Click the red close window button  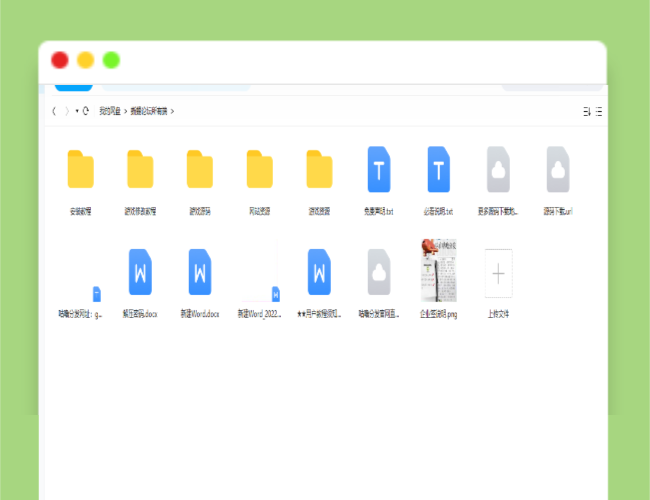click(60, 60)
